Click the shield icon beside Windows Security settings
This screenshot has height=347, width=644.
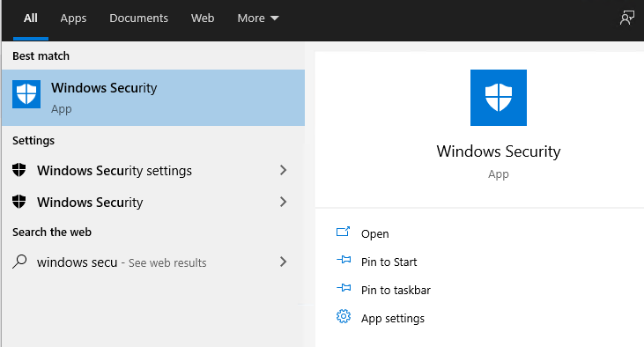point(19,170)
